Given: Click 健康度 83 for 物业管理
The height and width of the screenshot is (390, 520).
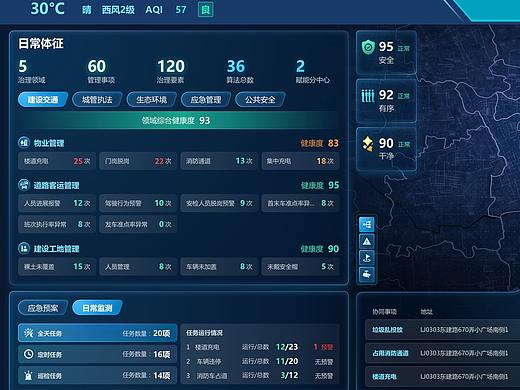Looking at the screenshot, I should coord(319,143).
